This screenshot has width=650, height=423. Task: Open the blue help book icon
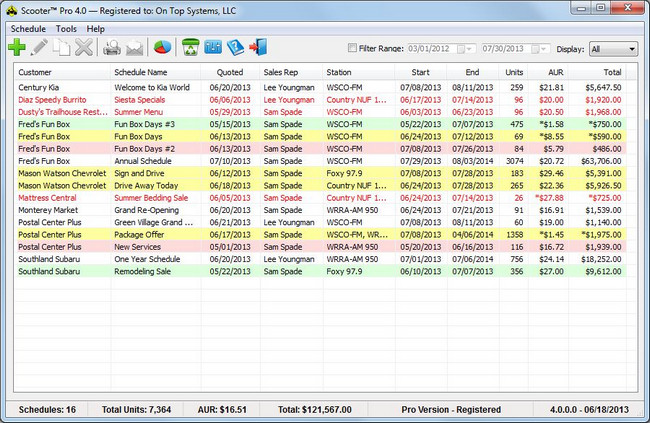click(235, 47)
